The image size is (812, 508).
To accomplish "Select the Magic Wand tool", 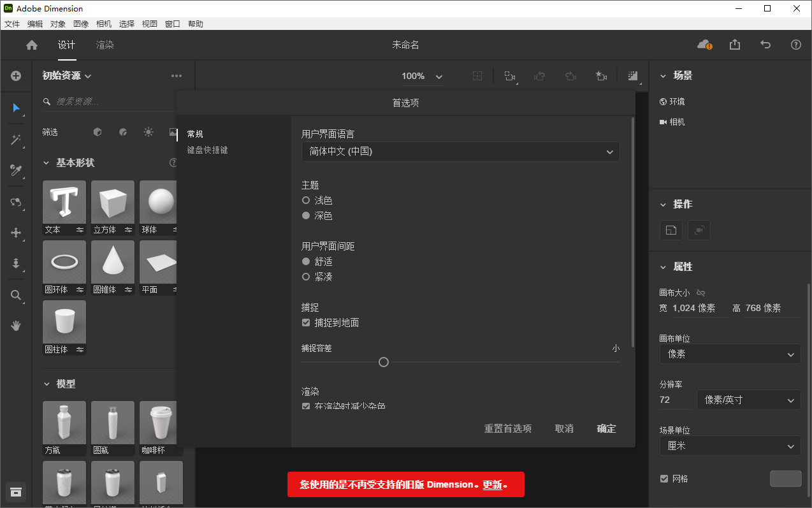I will click(16, 140).
